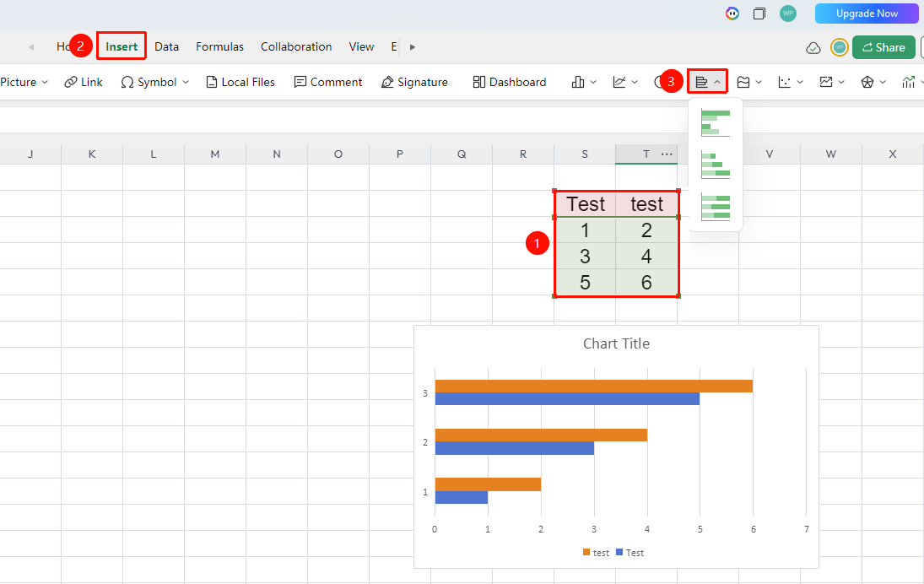Image resolution: width=924 pixels, height=584 pixels.
Task: Click the Dashboard layout icon
Action: pos(479,82)
